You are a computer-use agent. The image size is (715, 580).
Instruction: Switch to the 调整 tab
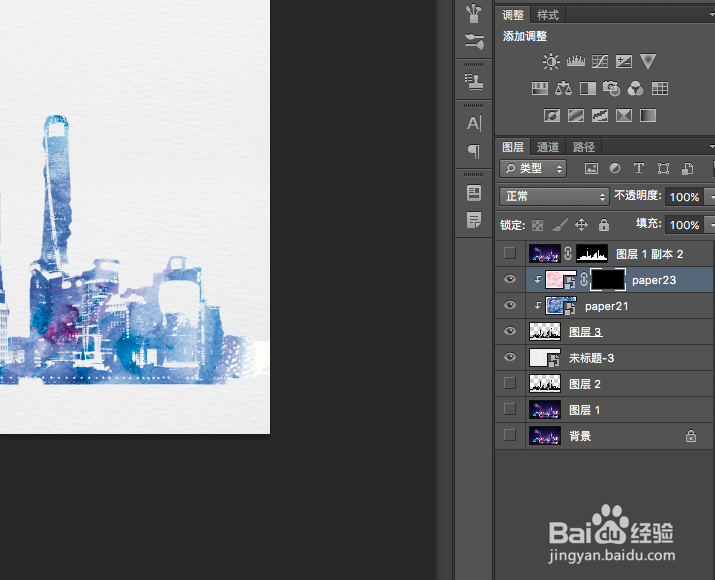[x=513, y=15]
